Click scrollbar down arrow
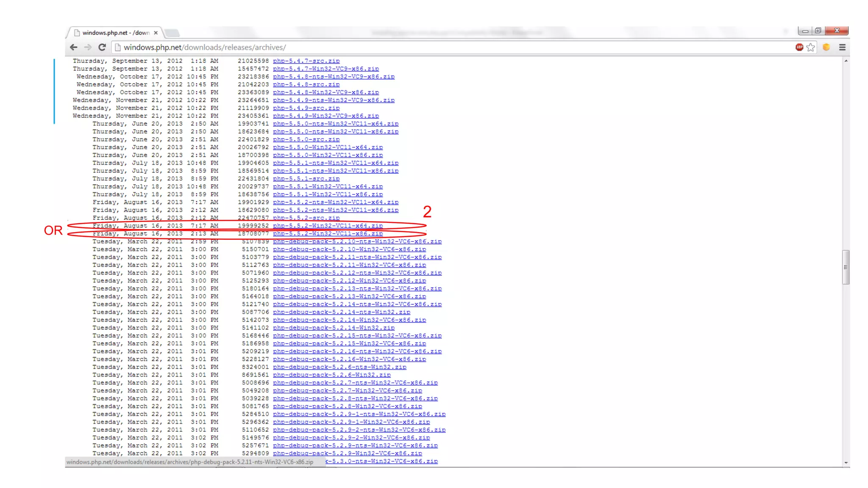Screen dimensions: 868x488 (846, 463)
